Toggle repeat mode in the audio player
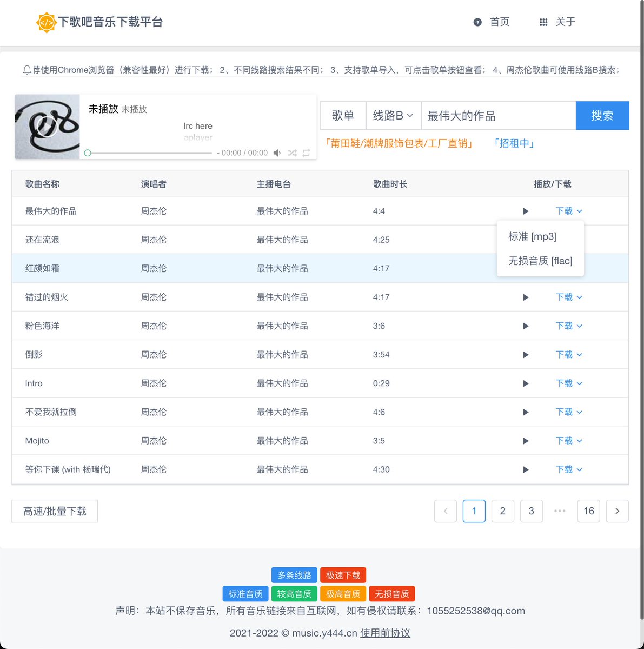 point(306,153)
